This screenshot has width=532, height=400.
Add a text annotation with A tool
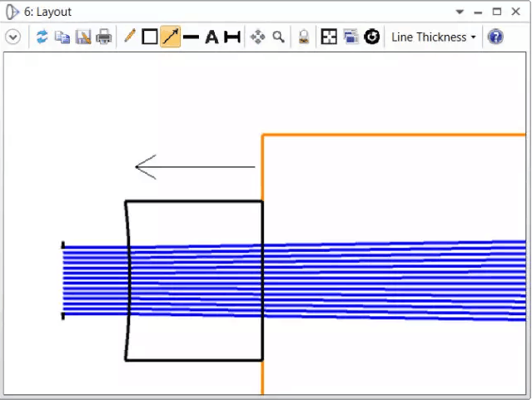tap(211, 37)
